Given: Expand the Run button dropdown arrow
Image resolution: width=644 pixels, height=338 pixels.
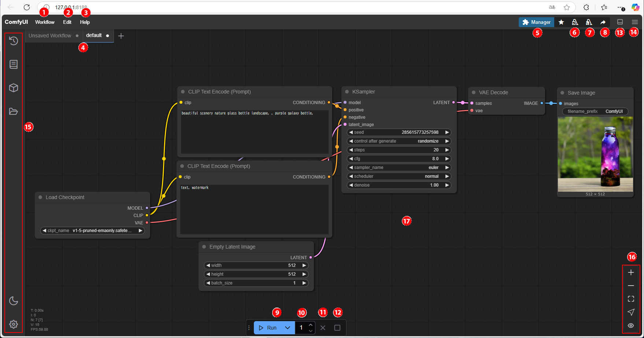Looking at the screenshot, I should [x=288, y=328].
